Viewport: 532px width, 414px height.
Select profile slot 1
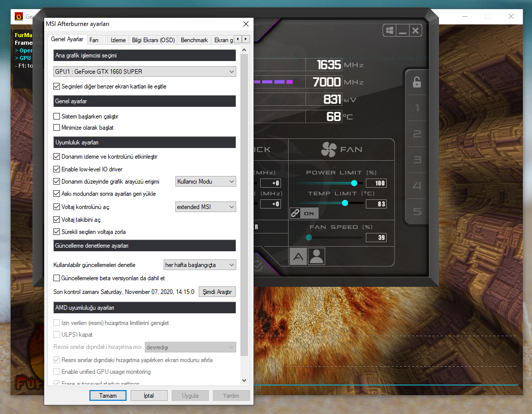pyautogui.click(x=417, y=108)
